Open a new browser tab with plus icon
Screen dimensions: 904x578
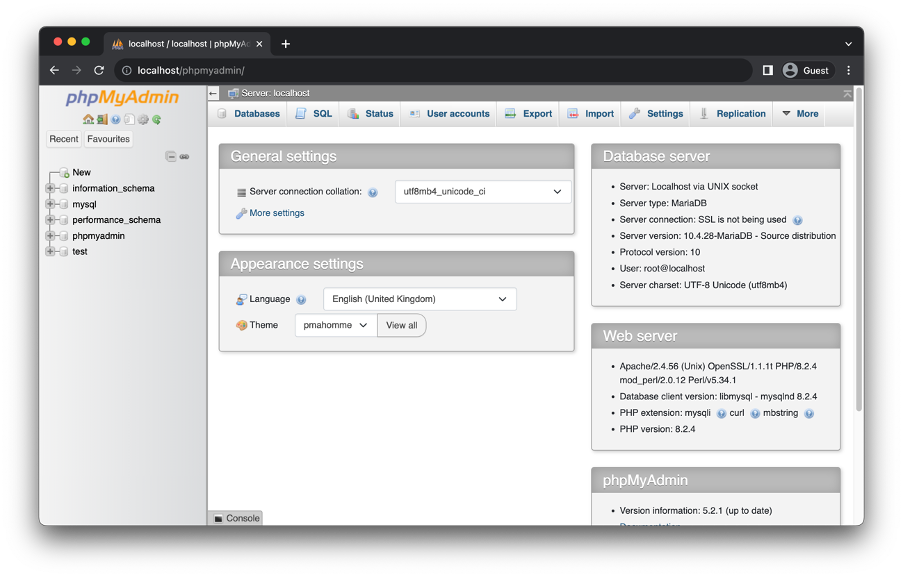coord(285,44)
